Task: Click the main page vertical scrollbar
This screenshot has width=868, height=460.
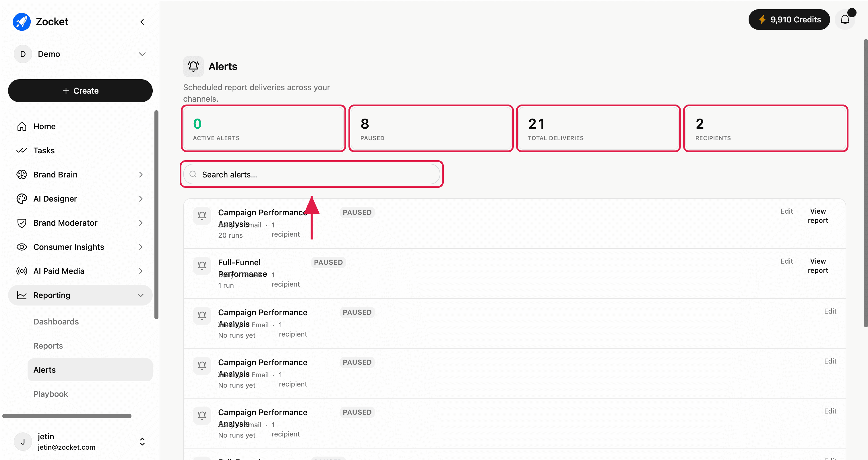Action: tap(865, 183)
